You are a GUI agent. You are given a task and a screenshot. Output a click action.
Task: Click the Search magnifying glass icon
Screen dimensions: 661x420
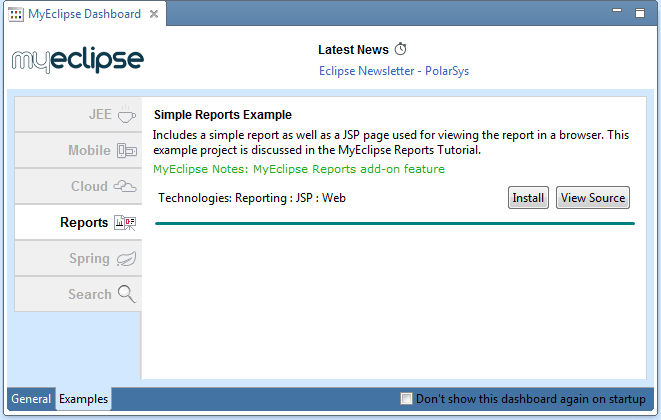(126, 294)
